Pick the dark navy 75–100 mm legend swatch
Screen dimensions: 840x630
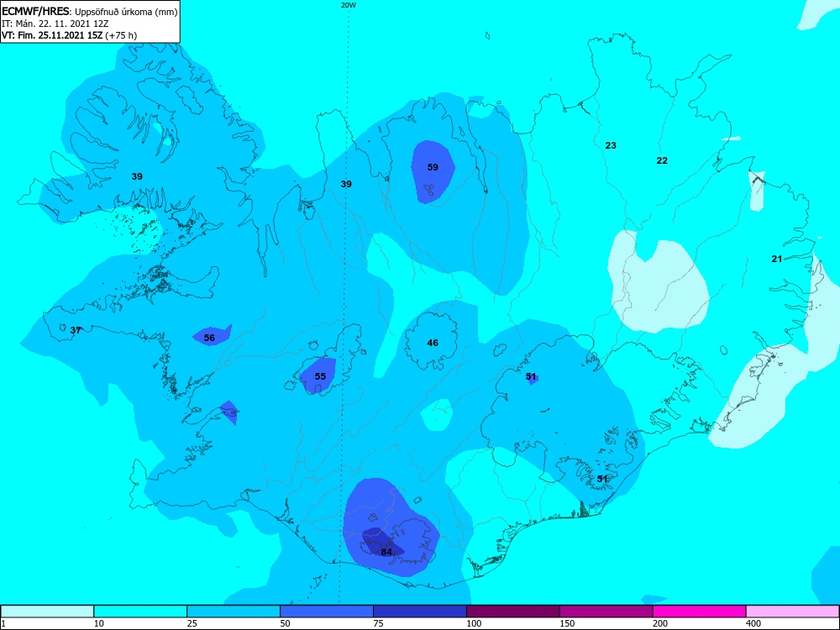coord(420,612)
